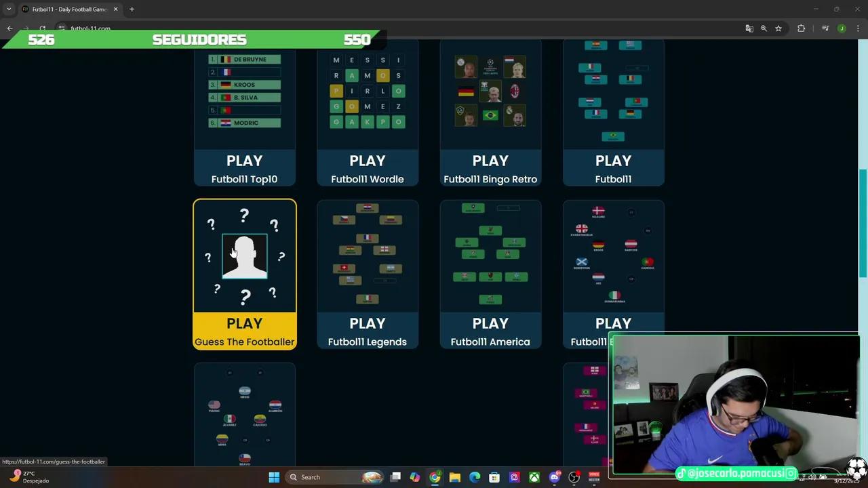The width and height of the screenshot is (868, 488).
Task: Click 'MODRIC' row in Top10 preview
Action: pos(244,123)
